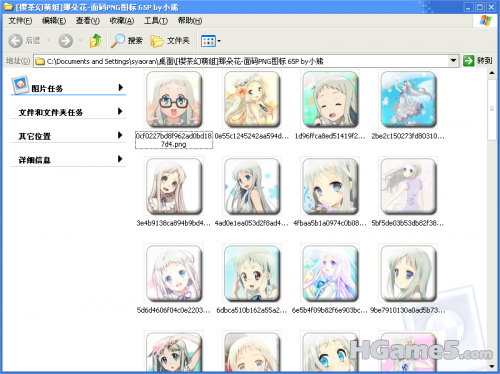Select icon file 9be7910130a0ad5b73

coord(408,273)
